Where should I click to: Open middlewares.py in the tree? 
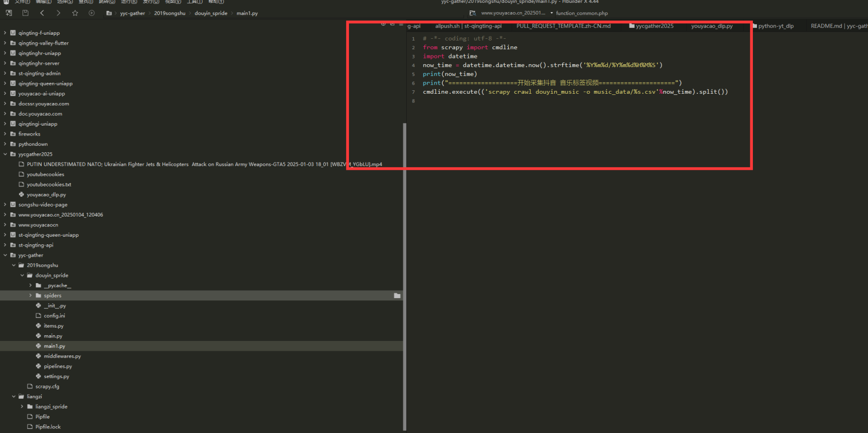pyautogui.click(x=62, y=356)
